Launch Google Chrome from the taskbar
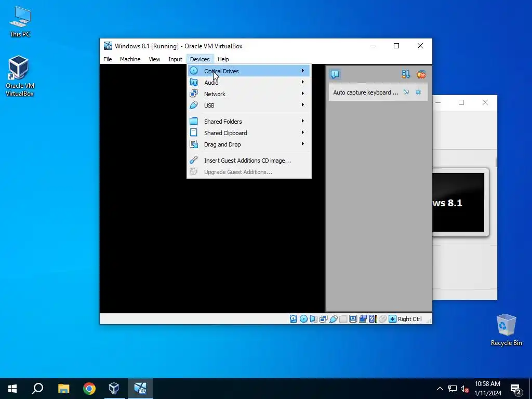 89,389
